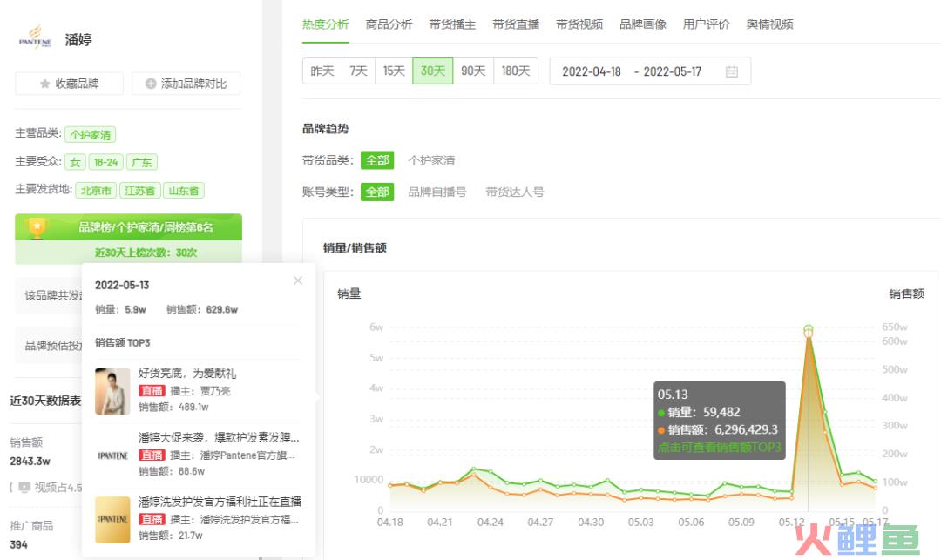Click the popup date 2022-05-13
Viewport: 941px width, 560px height.
[122, 285]
